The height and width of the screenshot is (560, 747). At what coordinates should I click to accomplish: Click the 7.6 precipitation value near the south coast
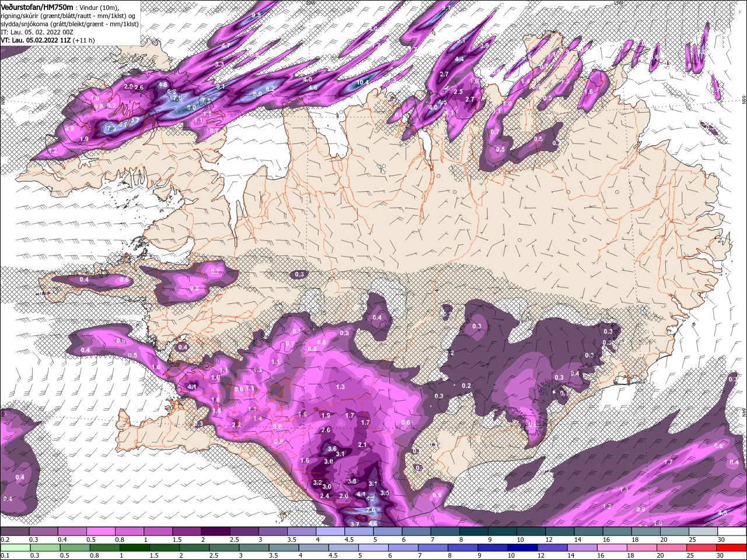(370, 510)
